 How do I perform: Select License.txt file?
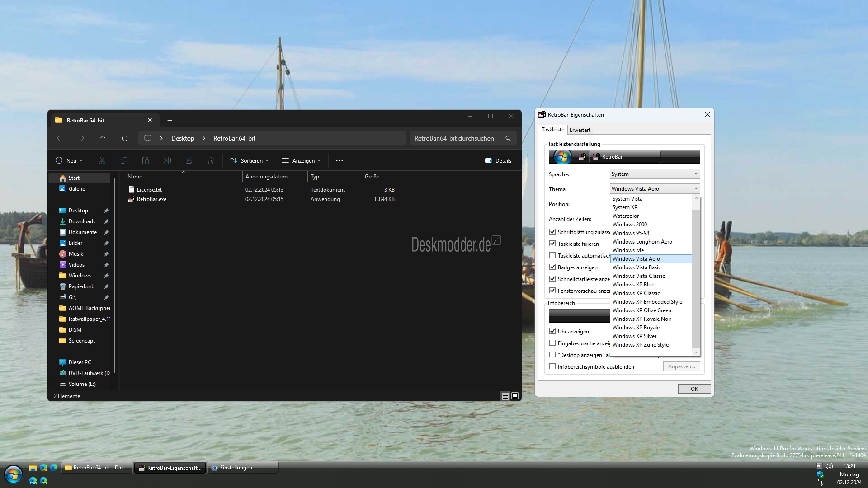pos(149,190)
